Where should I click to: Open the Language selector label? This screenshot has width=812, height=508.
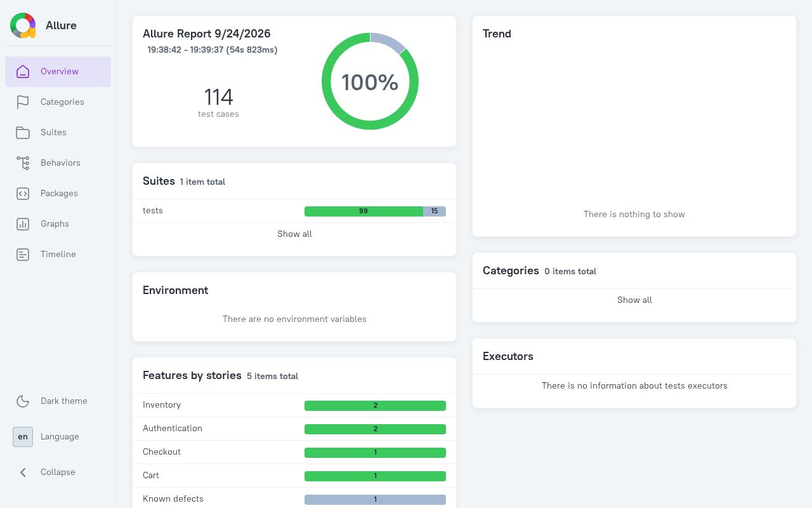(60, 437)
